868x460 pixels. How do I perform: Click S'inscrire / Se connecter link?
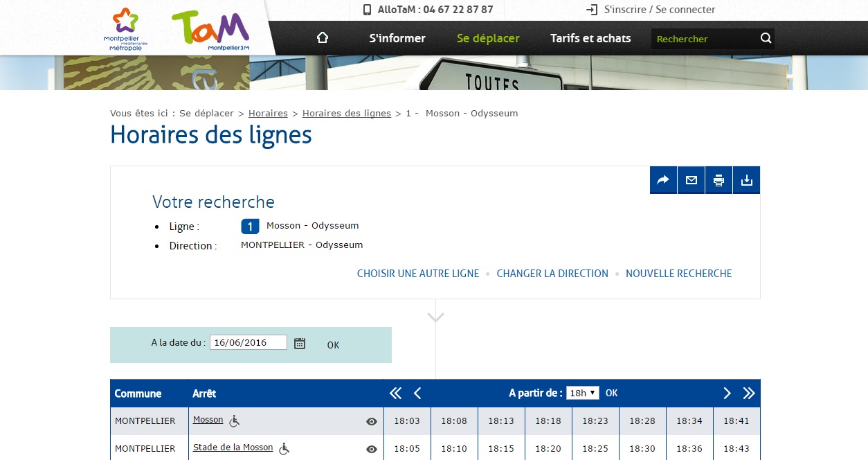tap(659, 10)
